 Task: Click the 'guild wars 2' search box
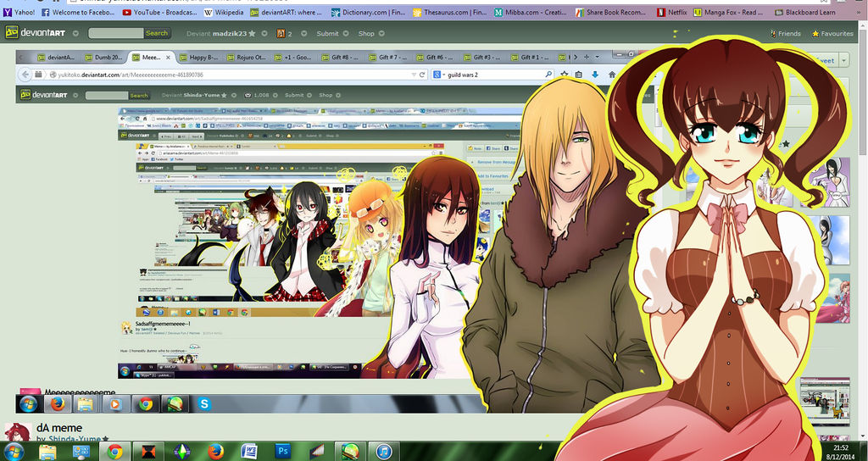(492, 75)
